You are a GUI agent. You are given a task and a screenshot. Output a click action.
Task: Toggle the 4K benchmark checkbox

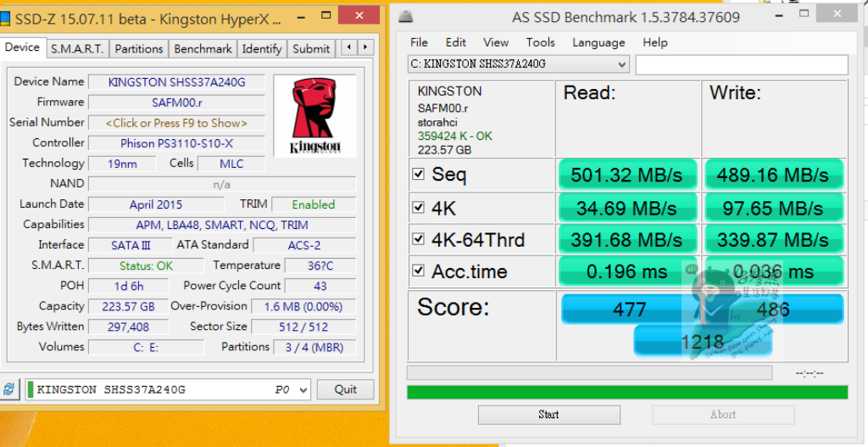tap(419, 208)
